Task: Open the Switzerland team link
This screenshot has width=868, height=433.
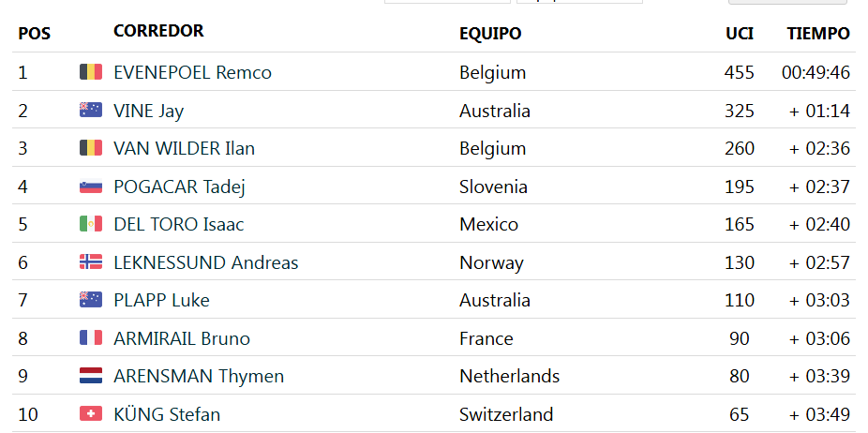Action: (506, 414)
